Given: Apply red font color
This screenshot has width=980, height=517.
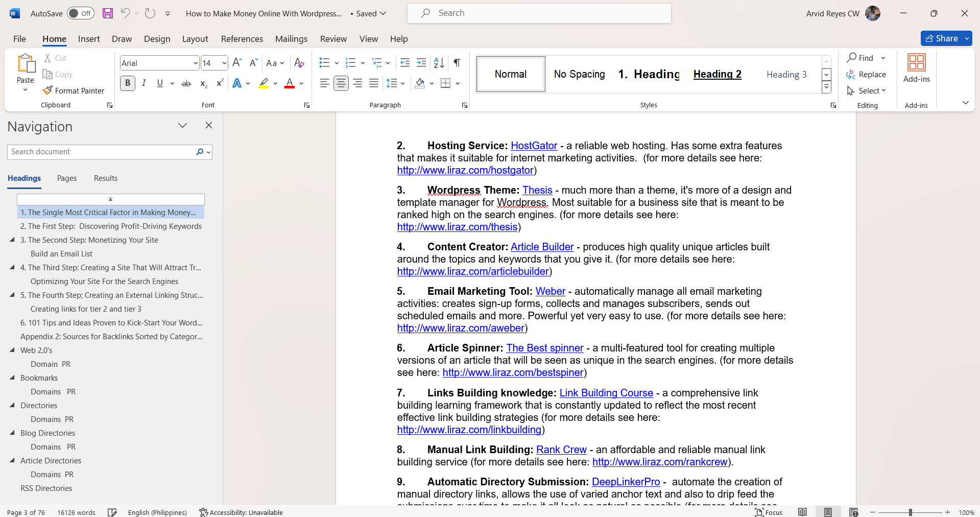Looking at the screenshot, I should click(290, 83).
